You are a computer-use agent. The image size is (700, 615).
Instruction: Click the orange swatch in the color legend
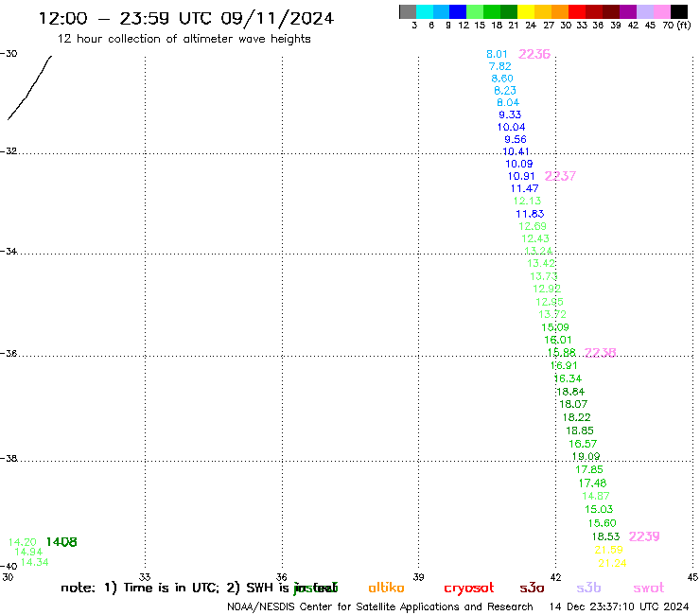(x=560, y=11)
